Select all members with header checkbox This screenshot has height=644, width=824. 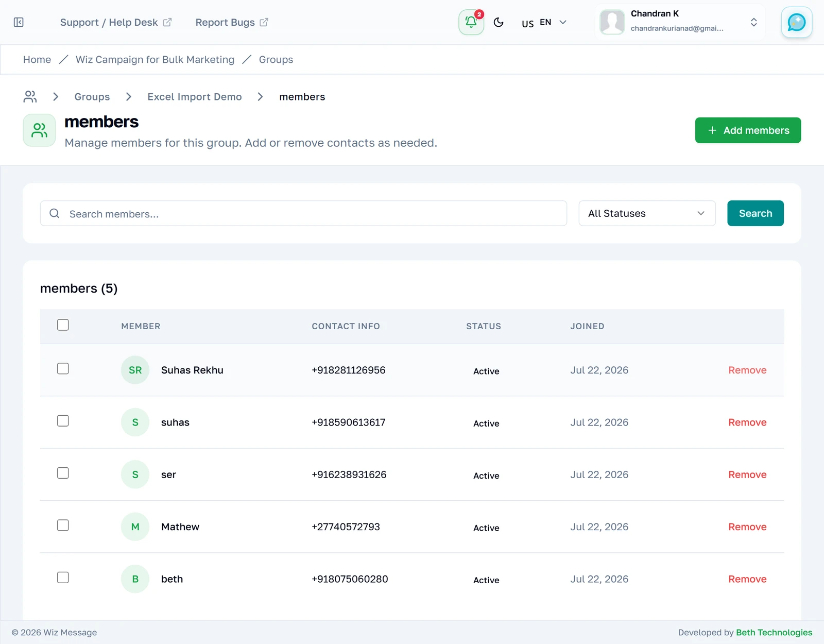coord(63,325)
